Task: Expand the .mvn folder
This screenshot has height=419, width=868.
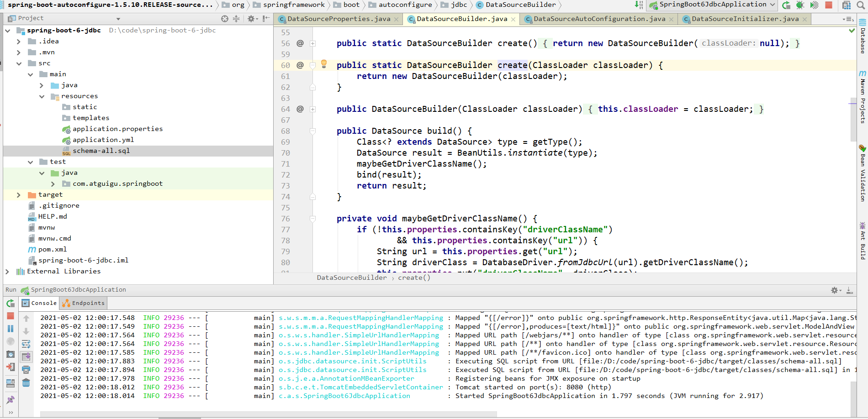Action: 18,52
